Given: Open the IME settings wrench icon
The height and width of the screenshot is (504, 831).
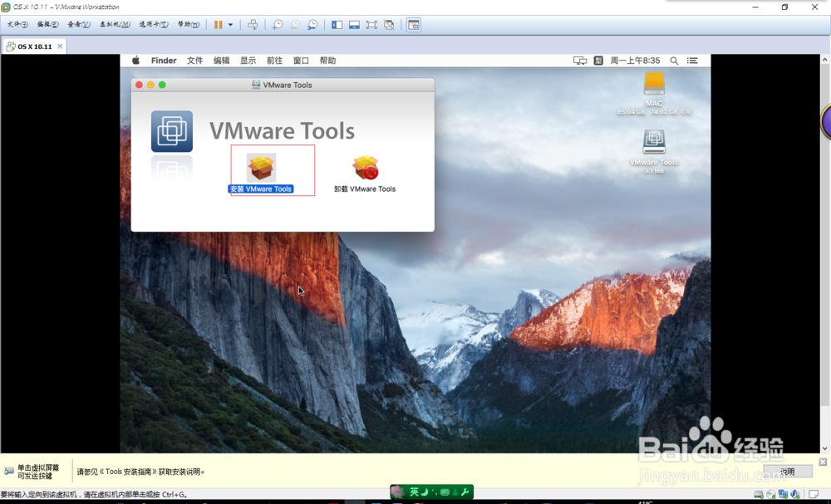Looking at the screenshot, I should click(x=465, y=492).
